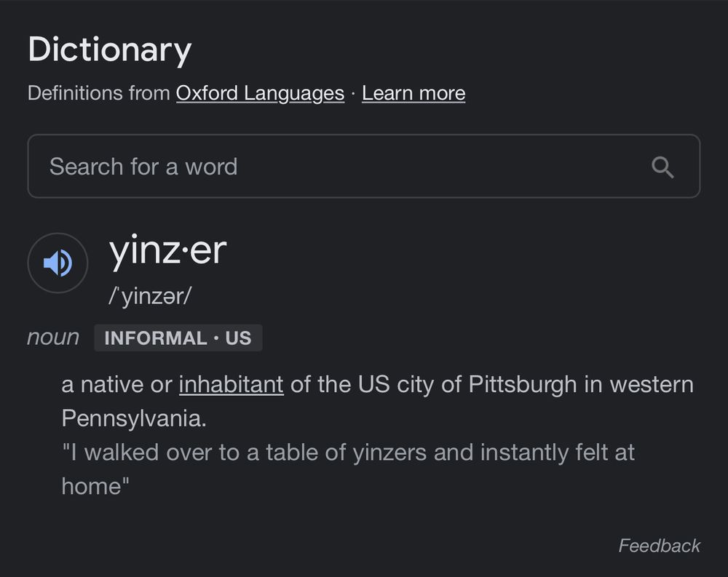The image size is (728, 577).
Task: Hit the loudspeaker pronunciation button
Action: 57,263
